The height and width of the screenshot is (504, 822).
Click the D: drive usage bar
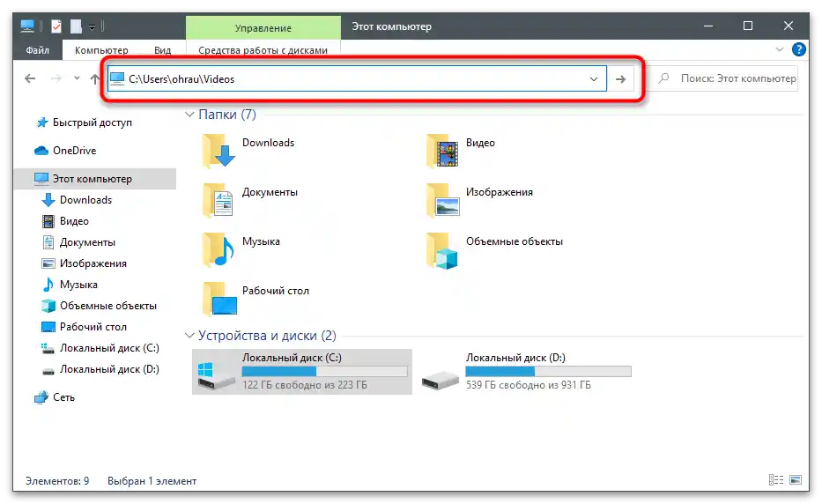548,371
